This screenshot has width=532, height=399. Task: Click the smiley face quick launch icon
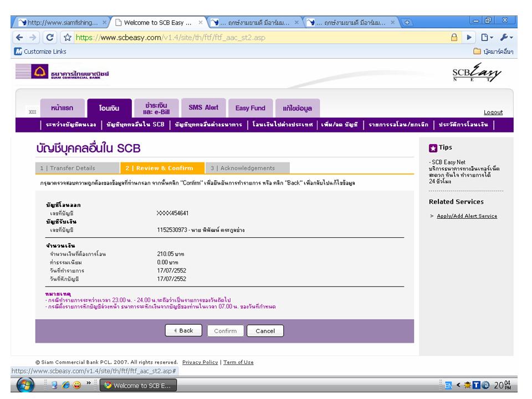(77, 385)
